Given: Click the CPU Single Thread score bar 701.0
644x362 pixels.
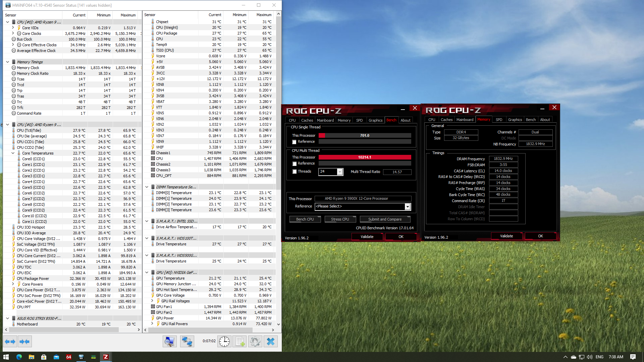Looking at the screenshot, I should [x=365, y=135].
